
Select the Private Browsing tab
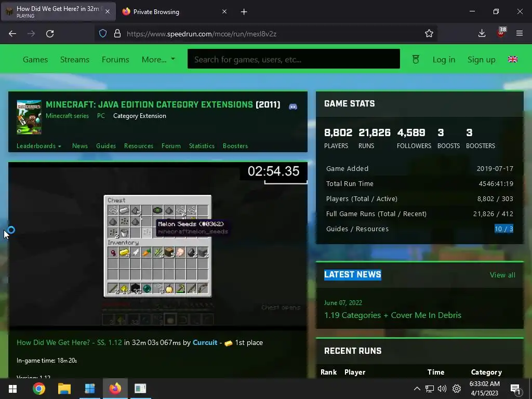point(175,12)
